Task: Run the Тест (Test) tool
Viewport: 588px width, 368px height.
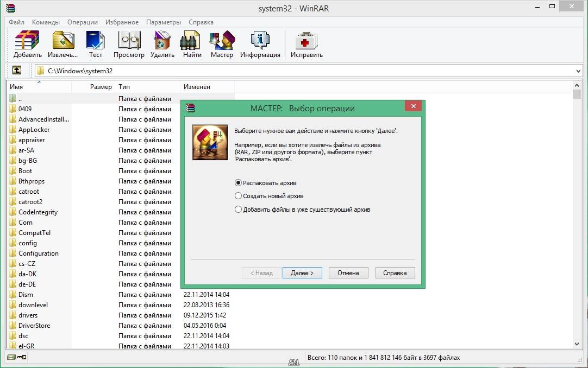Action: [x=96, y=45]
